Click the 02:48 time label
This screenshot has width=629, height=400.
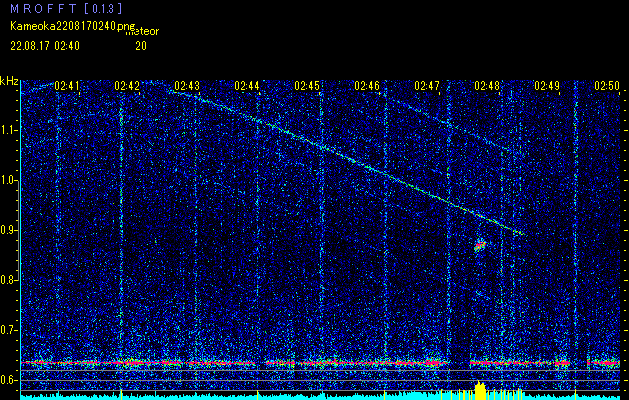click(487, 86)
